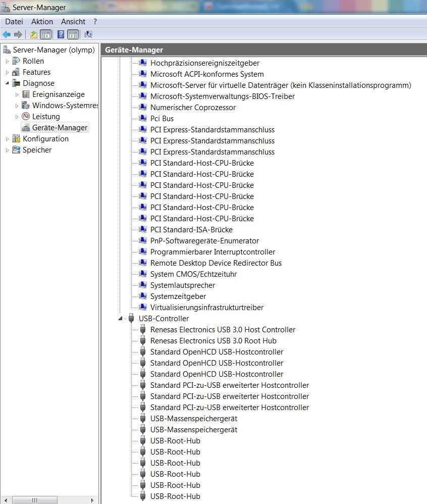Click the Renesas USB 3.0 Host Controller icon
This screenshot has height=504, width=427.
pos(143,329)
